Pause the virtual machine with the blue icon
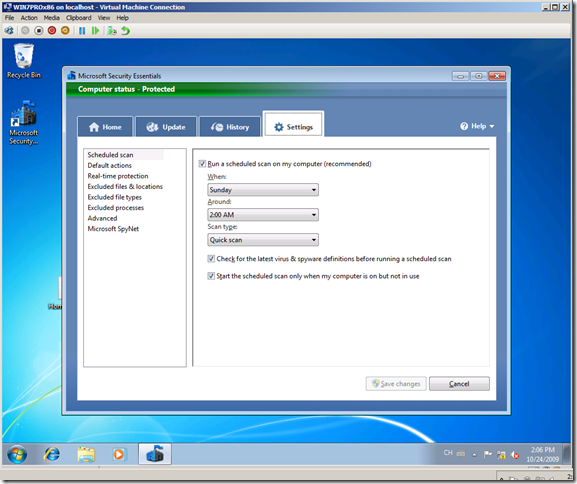The width and height of the screenshot is (577, 484). tap(82, 31)
